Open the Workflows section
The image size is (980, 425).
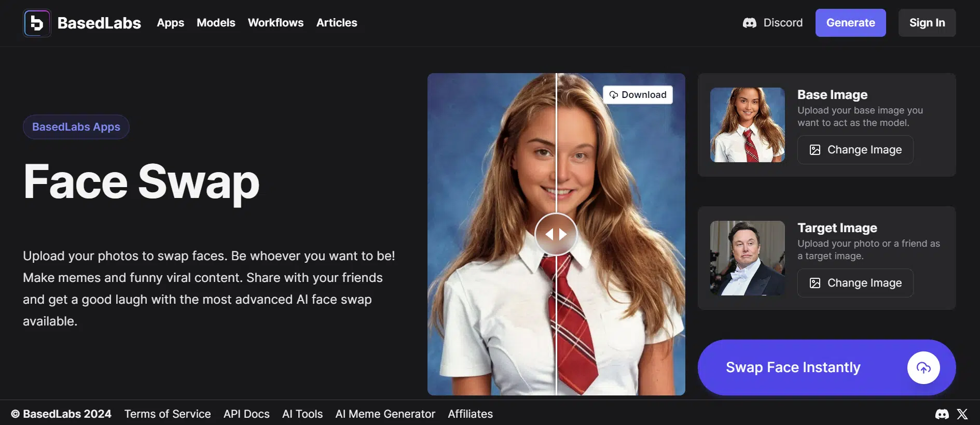275,23
